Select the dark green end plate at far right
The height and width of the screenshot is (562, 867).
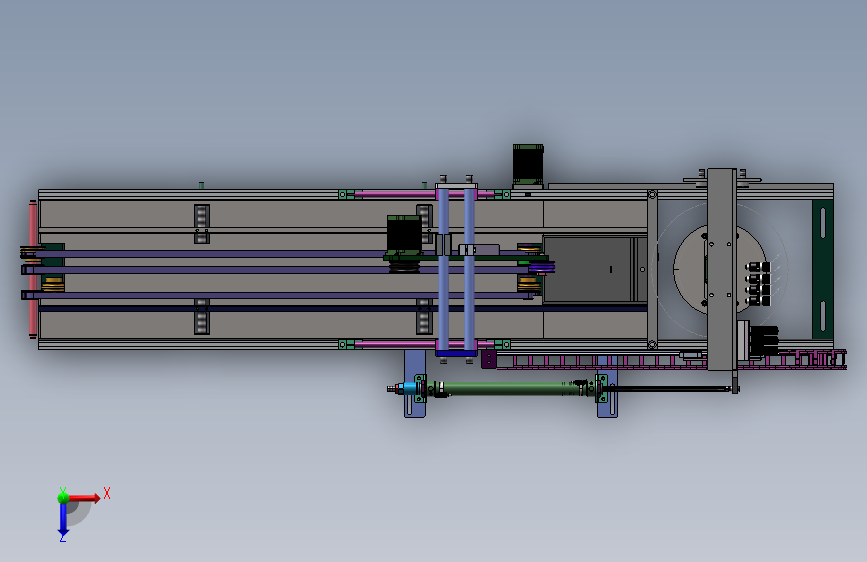point(822,269)
